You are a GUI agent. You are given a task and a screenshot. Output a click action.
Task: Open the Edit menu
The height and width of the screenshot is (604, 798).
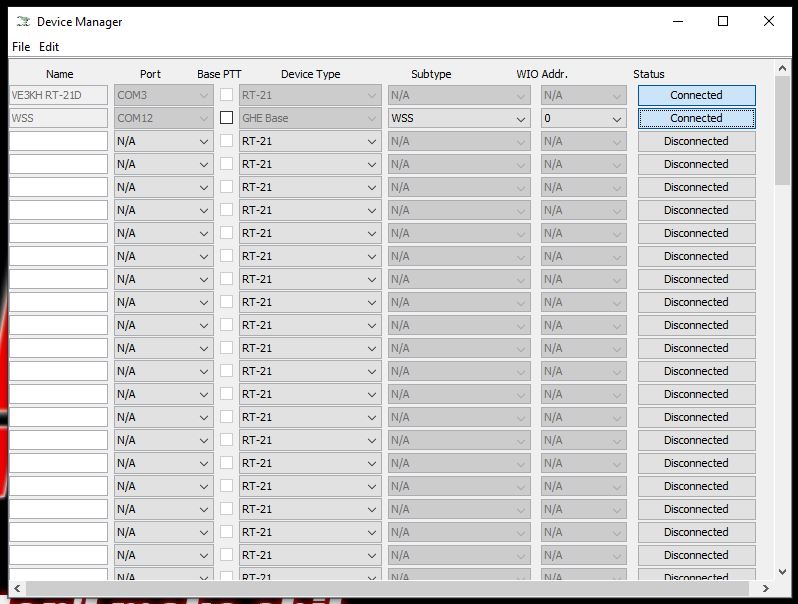(49, 47)
